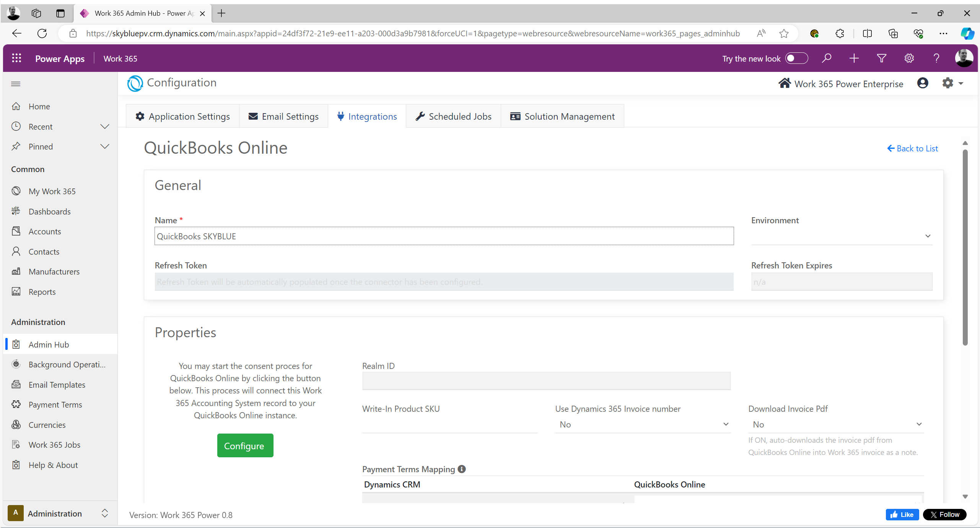This screenshot has height=528, width=980.
Task: Open Use Dynamics 365 Invoice number dropdown
Action: (x=643, y=424)
